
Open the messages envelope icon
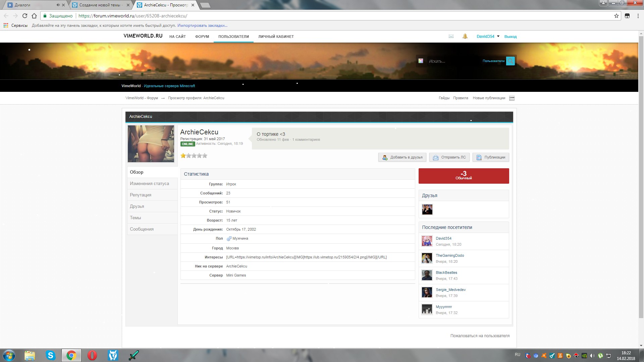[x=451, y=36]
